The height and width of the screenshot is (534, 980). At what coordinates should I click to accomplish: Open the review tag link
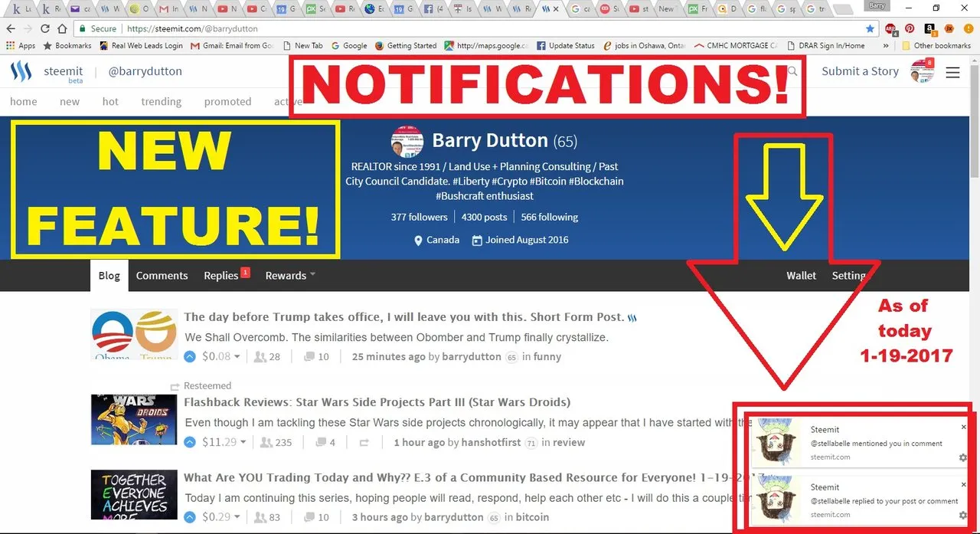point(569,442)
